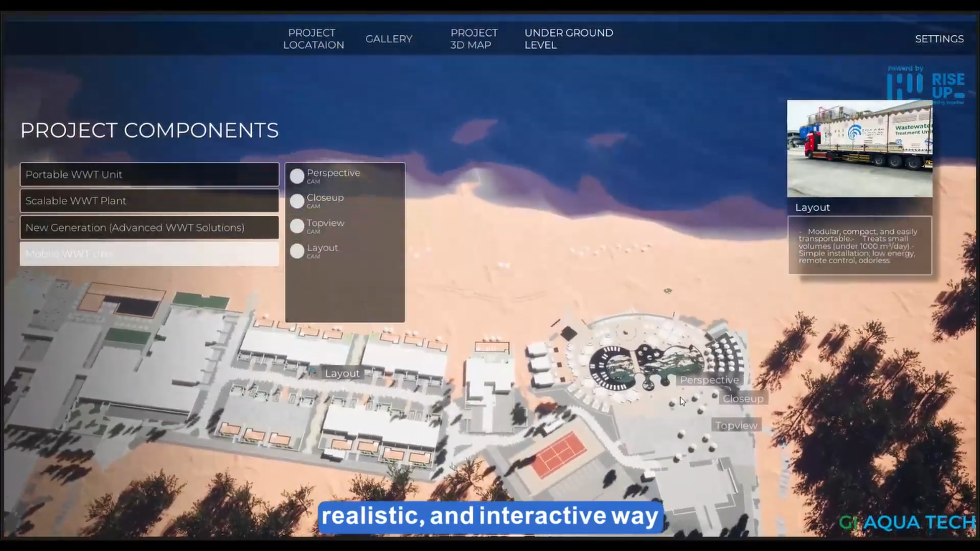This screenshot has width=980, height=551.
Task: Click the Perspective marker on the map
Action: click(x=709, y=380)
